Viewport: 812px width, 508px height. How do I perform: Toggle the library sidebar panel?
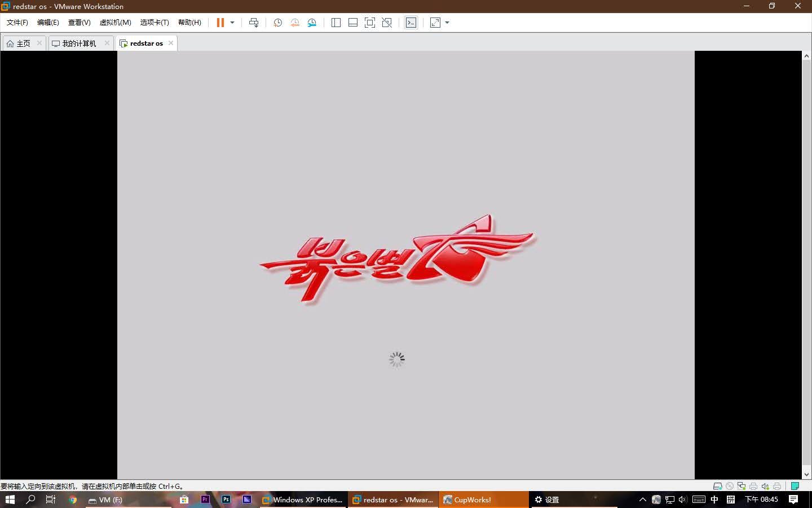tap(336, 23)
